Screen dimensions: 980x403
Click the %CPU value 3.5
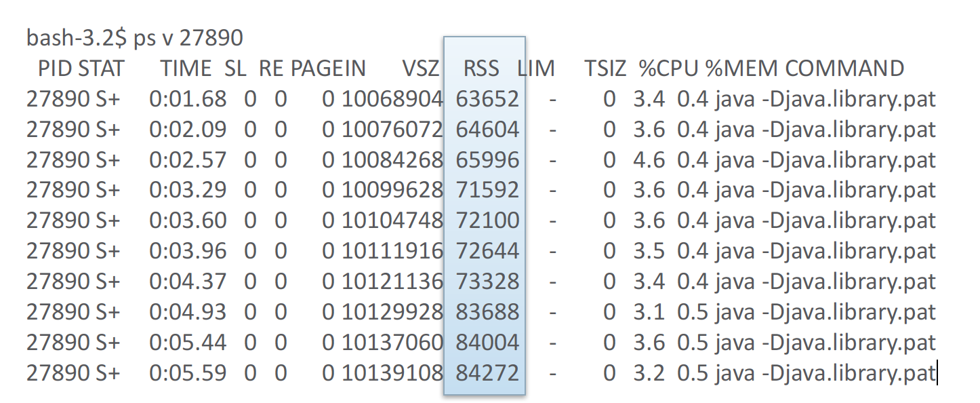coord(649,251)
